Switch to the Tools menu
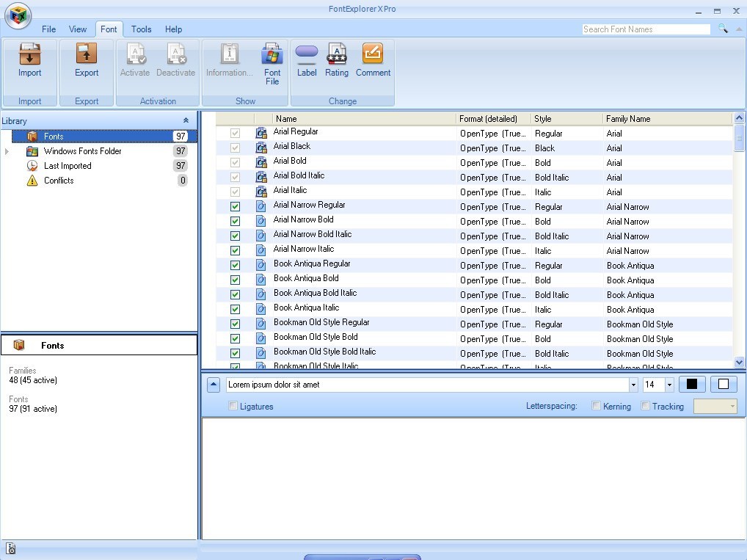This screenshot has width=747, height=560. 141,29
